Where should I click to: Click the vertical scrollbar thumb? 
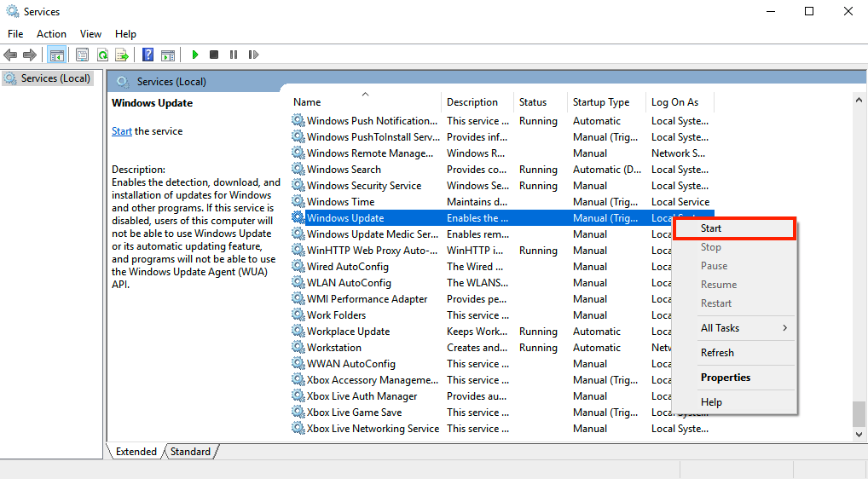click(x=859, y=414)
